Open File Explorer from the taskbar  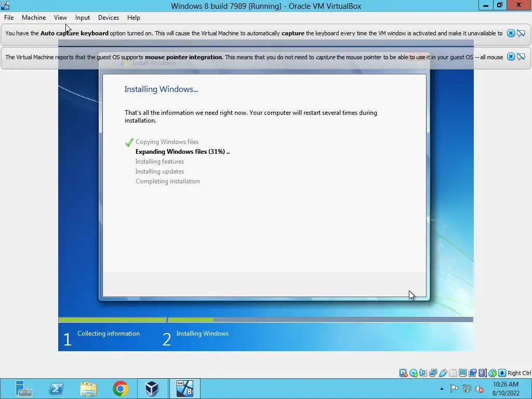click(x=88, y=389)
